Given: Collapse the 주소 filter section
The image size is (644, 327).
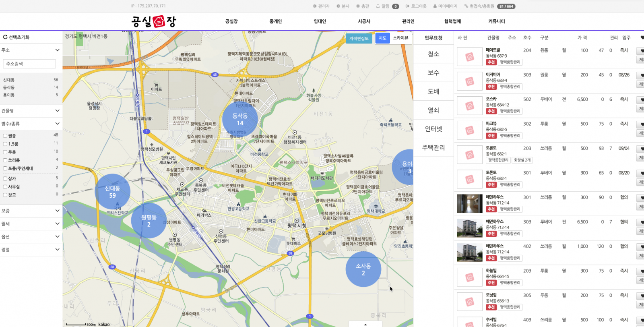Looking at the screenshot, I should (57, 50).
